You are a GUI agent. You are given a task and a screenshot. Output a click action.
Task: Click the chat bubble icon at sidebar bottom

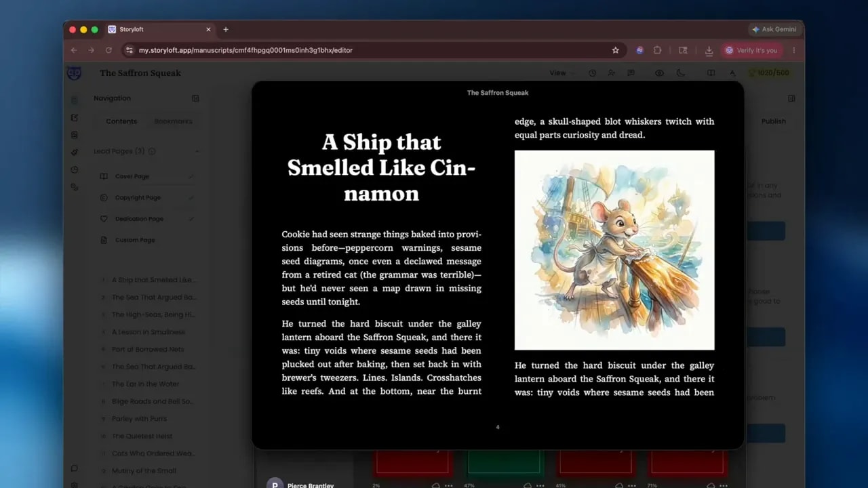[x=75, y=468]
